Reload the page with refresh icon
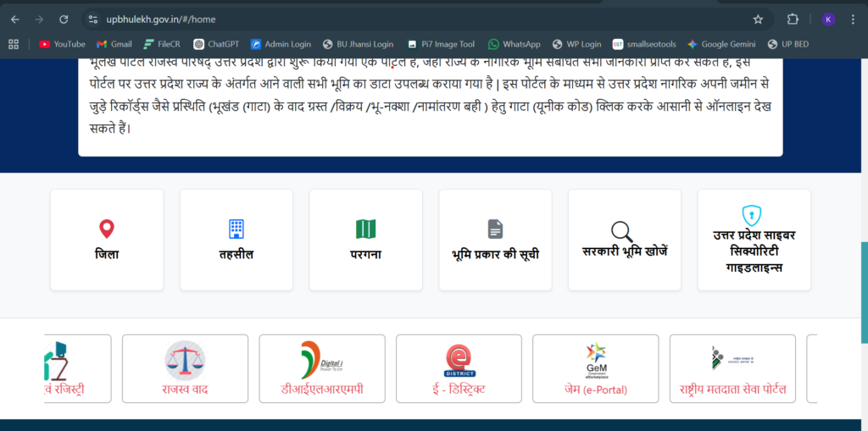The width and height of the screenshot is (868, 431). (x=64, y=19)
